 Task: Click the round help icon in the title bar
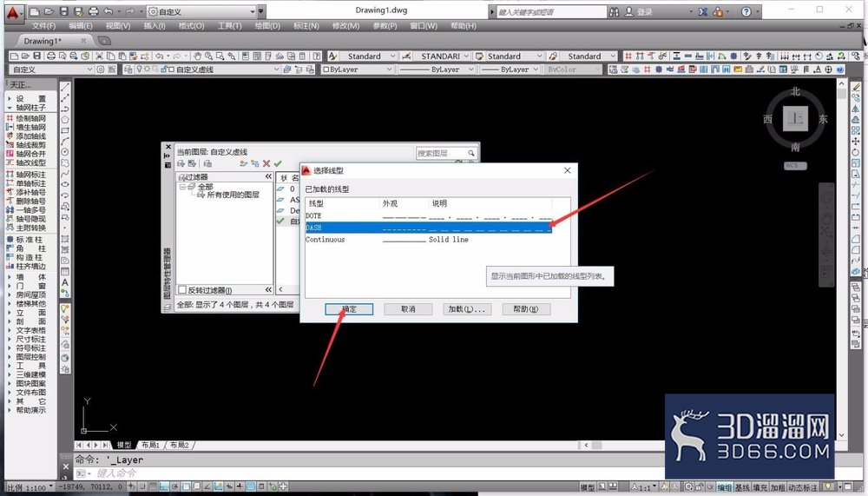746,11
